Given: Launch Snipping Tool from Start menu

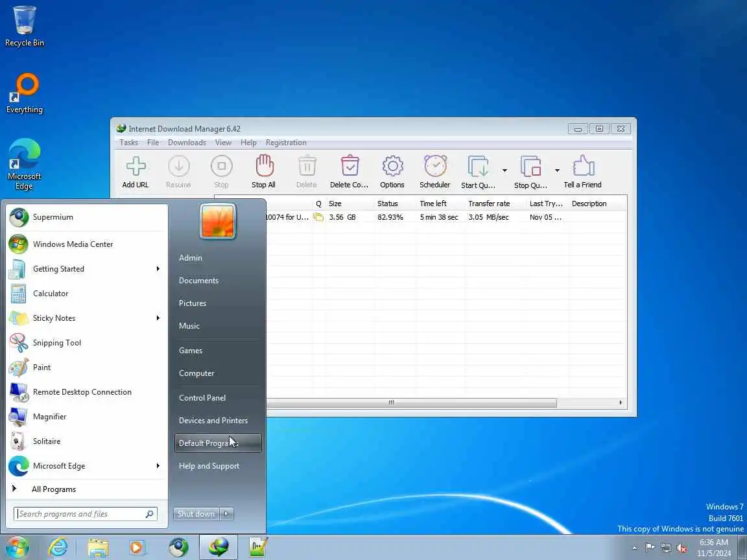Looking at the screenshot, I should pos(87,343).
